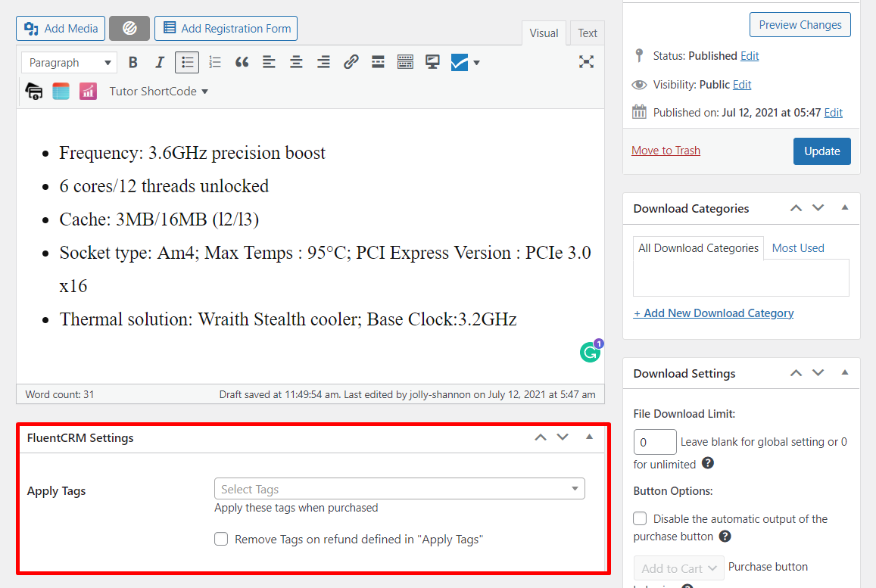Click the Grammarly icon in editor
Image resolution: width=876 pixels, height=588 pixels.
tap(590, 352)
